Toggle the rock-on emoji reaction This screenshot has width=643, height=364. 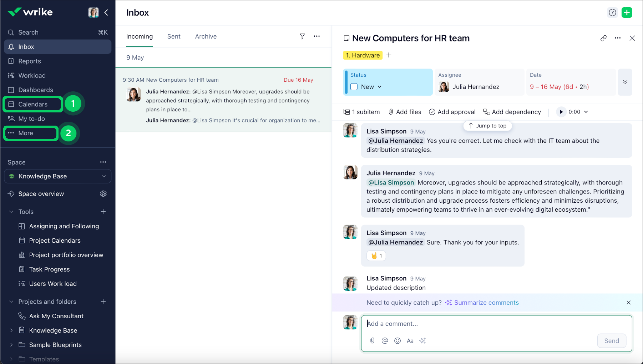(x=376, y=256)
